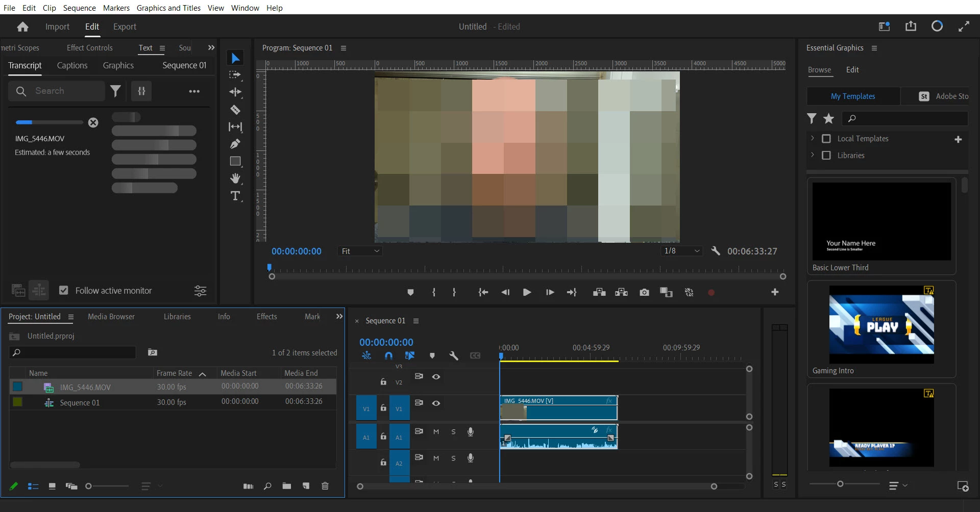Click the Export Frame camera icon
Viewport: 980px width, 512px height.
tap(645, 292)
